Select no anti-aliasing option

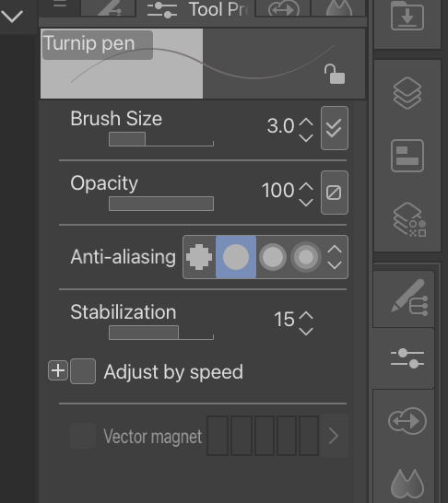pyautogui.click(x=199, y=257)
